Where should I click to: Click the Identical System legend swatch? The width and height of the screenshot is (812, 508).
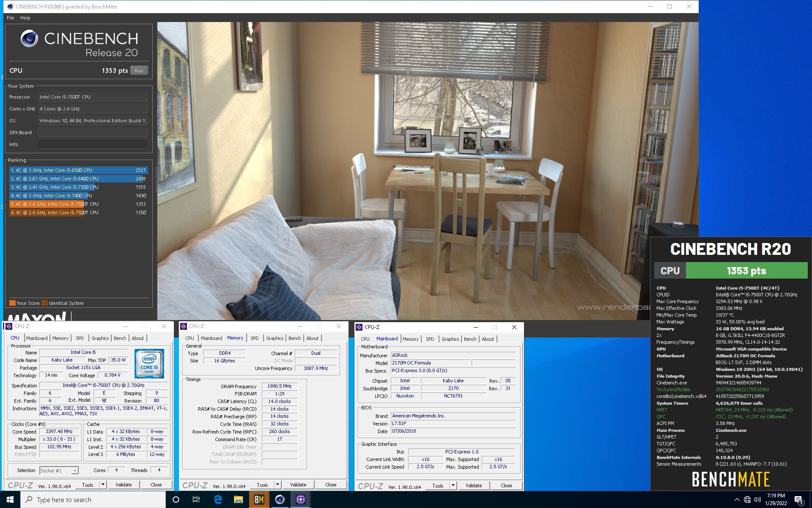[45, 303]
